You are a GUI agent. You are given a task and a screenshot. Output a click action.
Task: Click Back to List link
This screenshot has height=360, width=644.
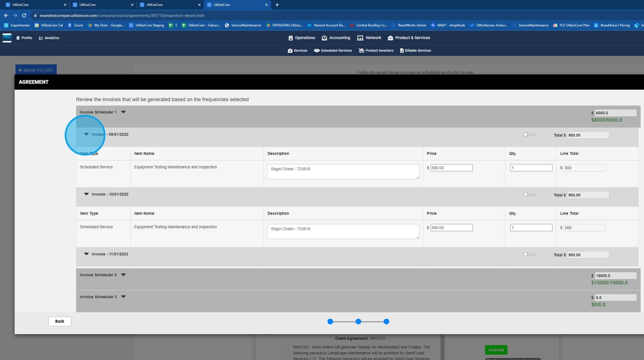click(x=36, y=70)
